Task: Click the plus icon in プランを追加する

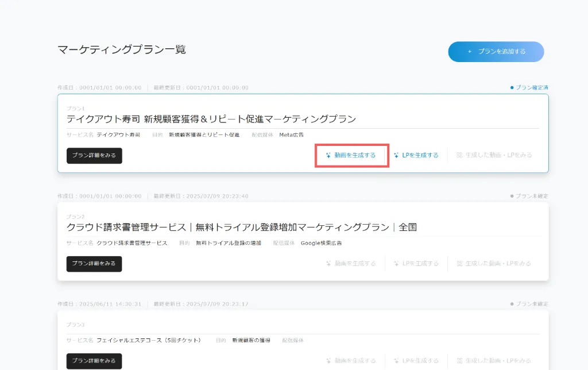Action: click(x=470, y=52)
